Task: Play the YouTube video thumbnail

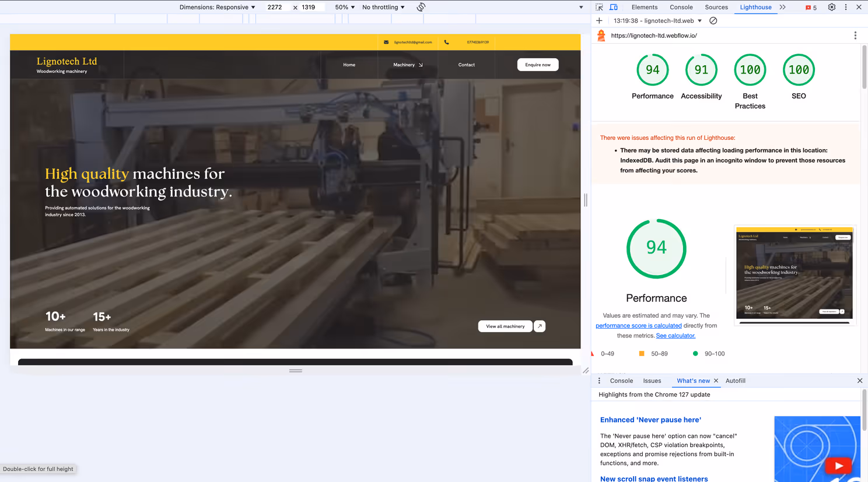Action: click(x=838, y=466)
